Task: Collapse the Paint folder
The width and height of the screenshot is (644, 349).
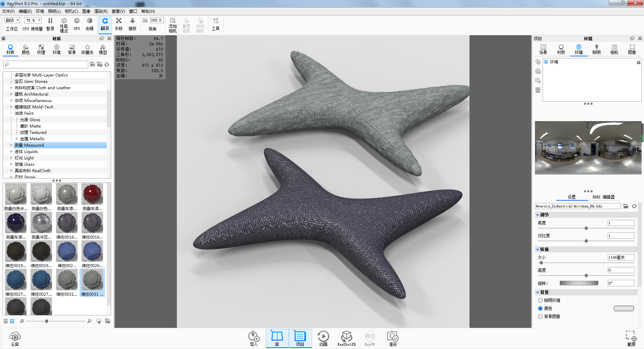Action: 11,113
